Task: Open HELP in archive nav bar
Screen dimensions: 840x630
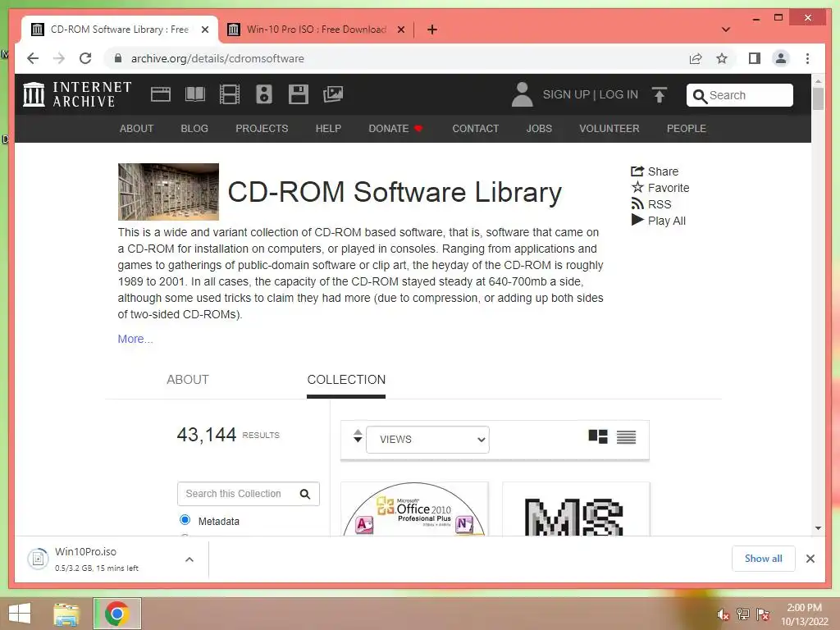Action: pos(328,129)
